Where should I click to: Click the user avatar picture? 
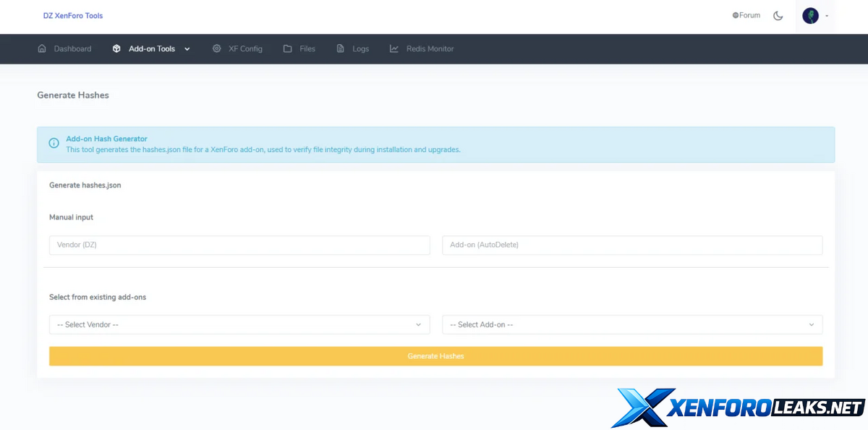(810, 16)
